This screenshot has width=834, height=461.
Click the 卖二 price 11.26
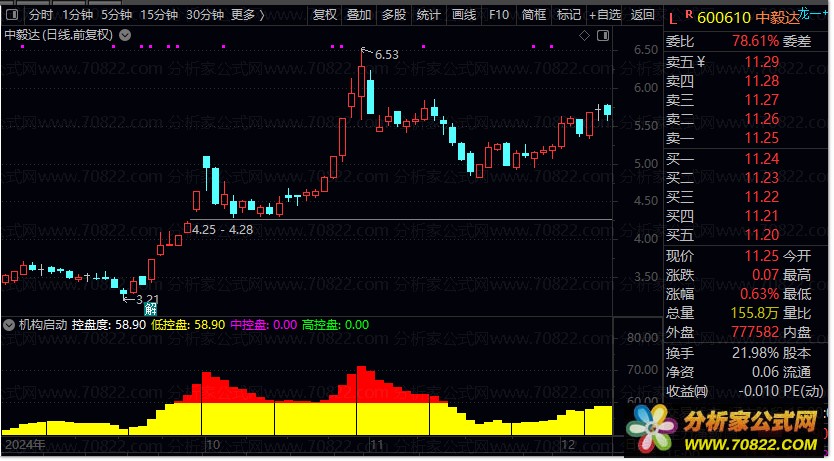pyautogui.click(x=762, y=119)
